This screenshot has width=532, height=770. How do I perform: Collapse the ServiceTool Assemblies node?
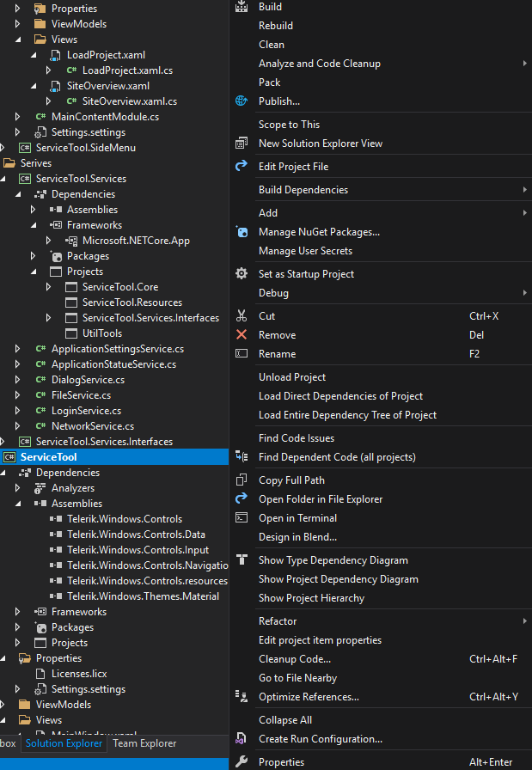coord(18,504)
